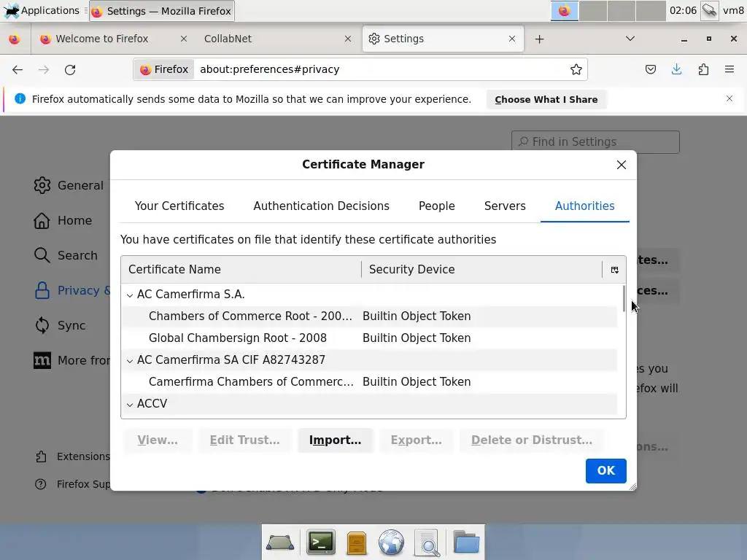Collapse the ACCV group
Image resolution: width=747 pixels, height=560 pixels.
coord(130,405)
